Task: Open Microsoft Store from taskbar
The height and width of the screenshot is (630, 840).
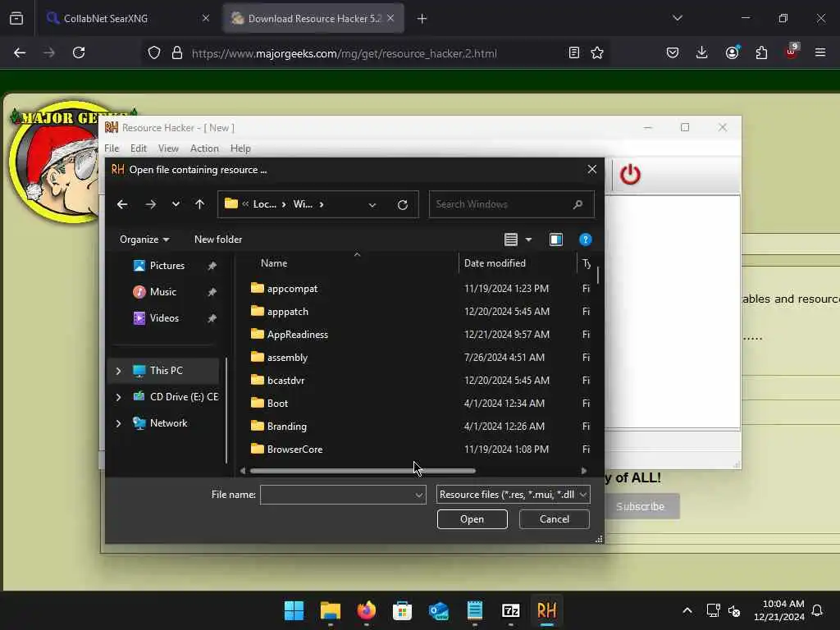Action: coord(402,610)
